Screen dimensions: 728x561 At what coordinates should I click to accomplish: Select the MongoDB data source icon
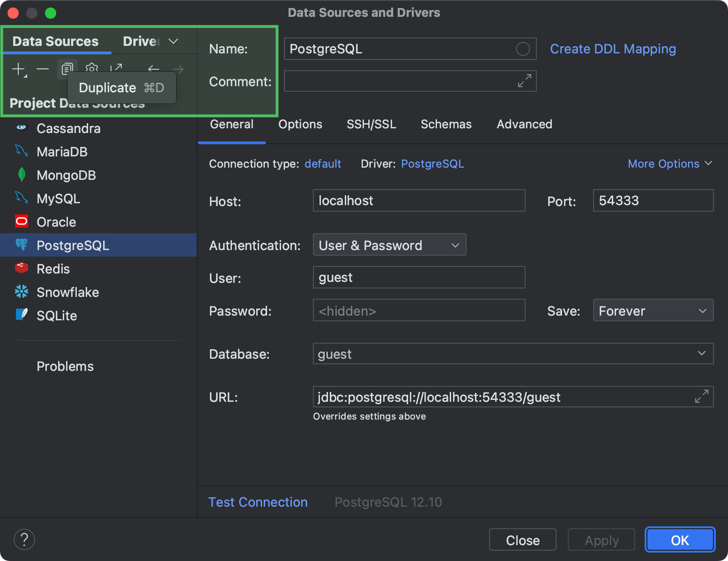tap(22, 175)
